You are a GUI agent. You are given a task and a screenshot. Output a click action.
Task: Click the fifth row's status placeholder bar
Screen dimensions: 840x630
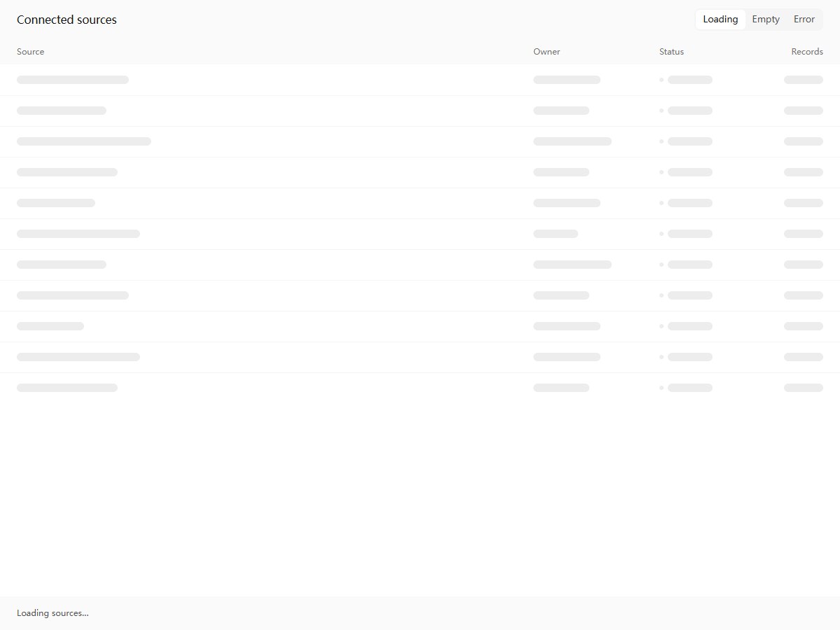coord(690,203)
